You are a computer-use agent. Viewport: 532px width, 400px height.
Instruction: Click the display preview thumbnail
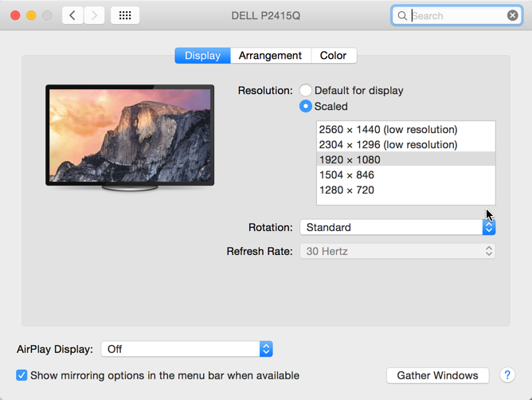130,134
